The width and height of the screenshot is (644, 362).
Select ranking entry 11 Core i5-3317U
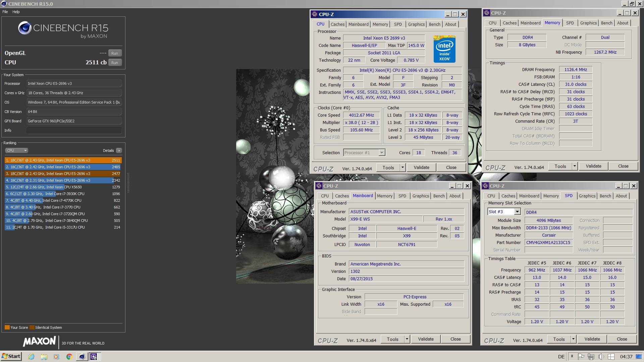point(63,227)
